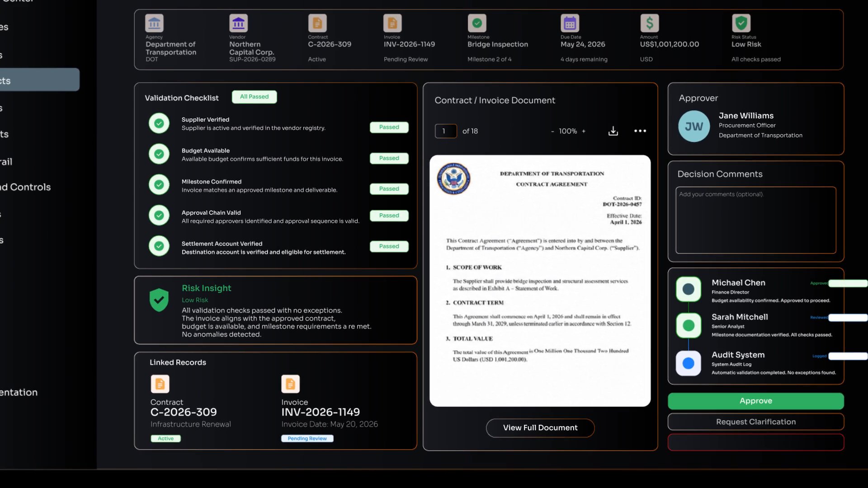The width and height of the screenshot is (868, 488).
Task: Click header text Bridge Inspection
Action: [498, 44]
